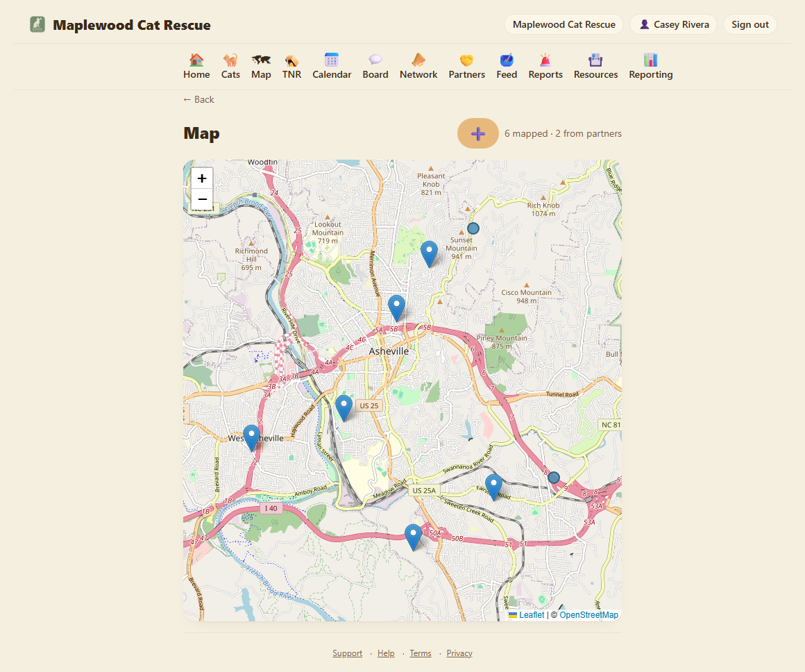Select the Map nav item
Image resolution: width=805 pixels, height=672 pixels.
pyautogui.click(x=262, y=66)
